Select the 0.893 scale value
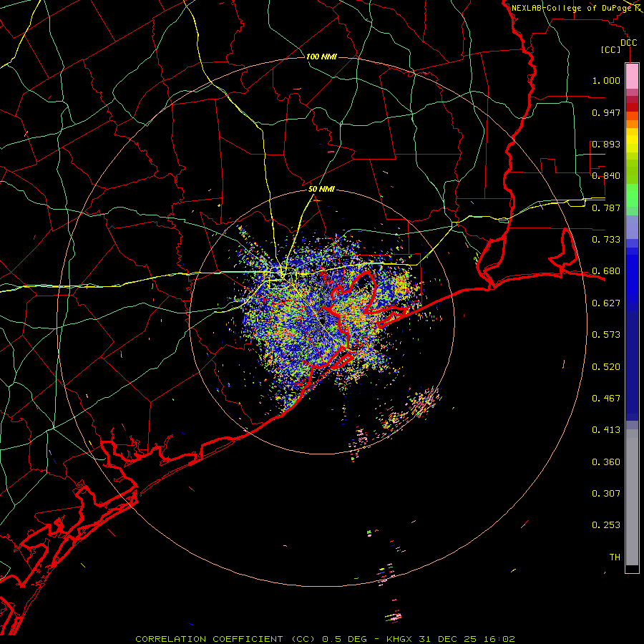Viewport: 644px width, 644px height. tap(606, 144)
